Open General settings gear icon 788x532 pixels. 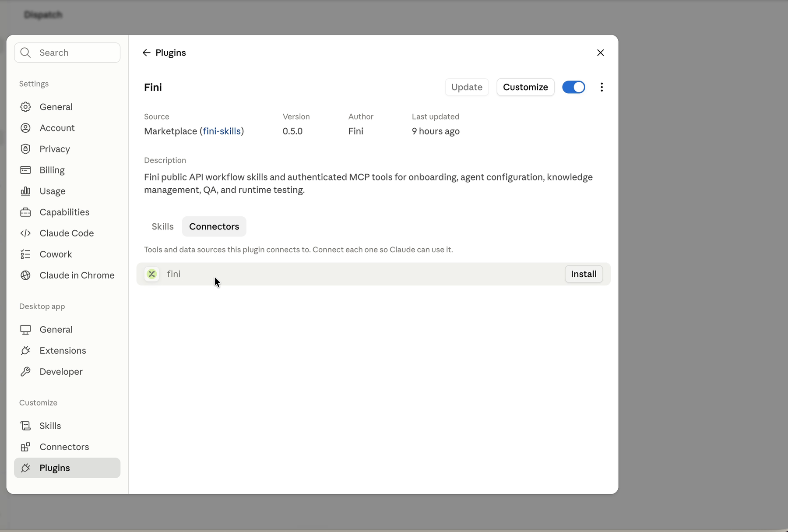coord(25,107)
